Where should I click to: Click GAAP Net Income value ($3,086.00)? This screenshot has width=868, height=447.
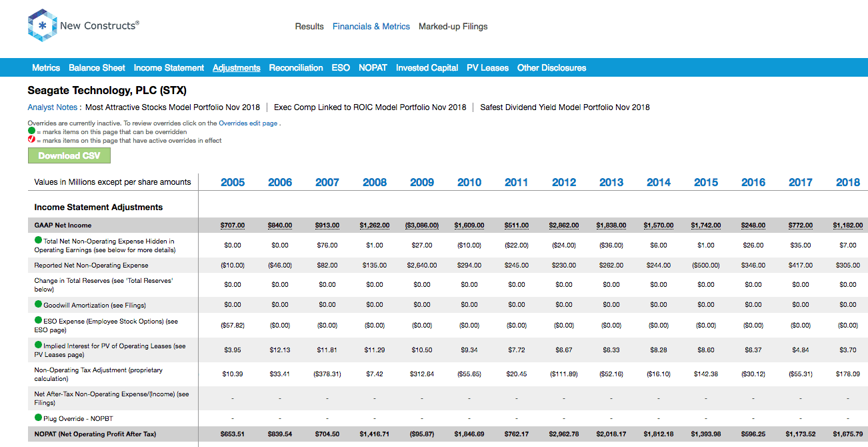(x=422, y=226)
